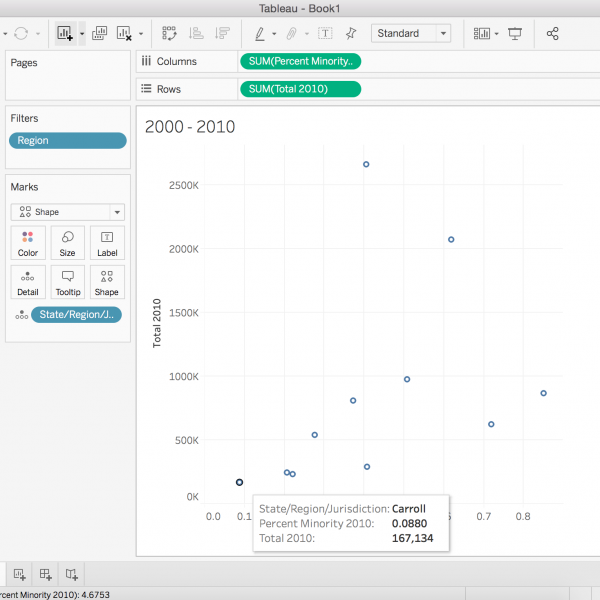
Task: Click the Duplicate sheet toolbar icon
Action: pyautogui.click(x=100, y=33)
